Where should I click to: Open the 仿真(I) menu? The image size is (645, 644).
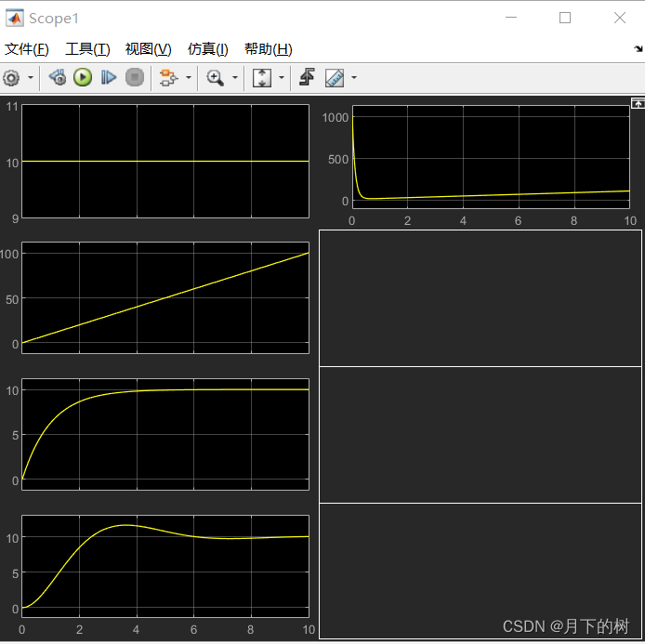point(208,49)
